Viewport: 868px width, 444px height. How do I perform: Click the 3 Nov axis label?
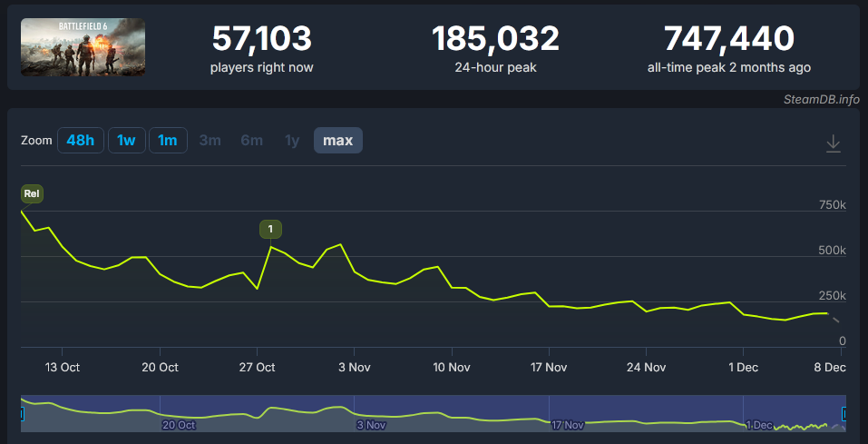[355, 367]
